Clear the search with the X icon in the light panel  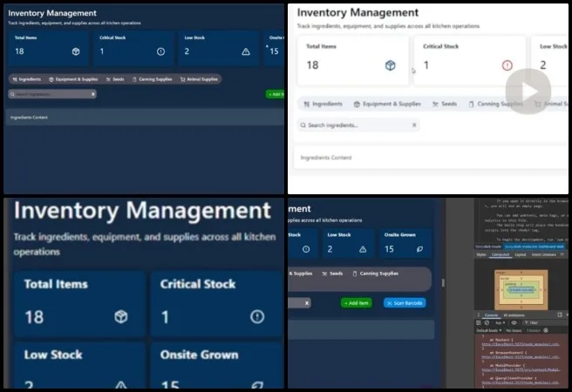coord(414,125)
